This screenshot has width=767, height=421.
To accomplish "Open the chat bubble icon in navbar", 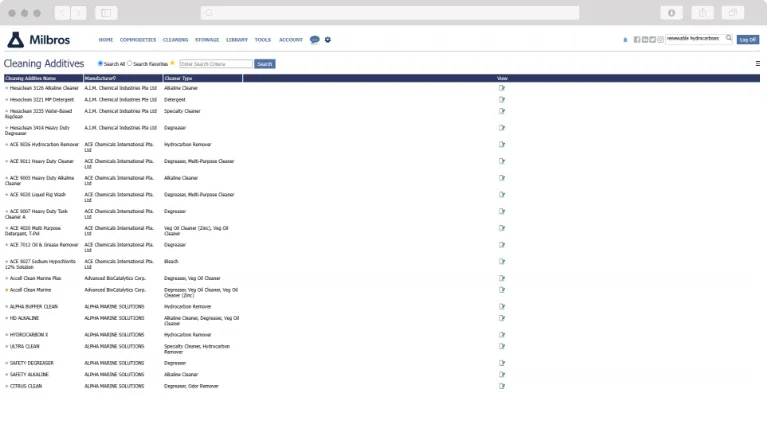I will tap(314, 40).
